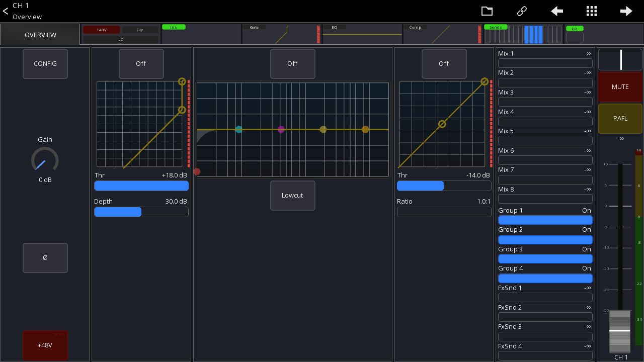Select the compressor curve threshold node
The width and height of the screenshot is (644, 362).
point(442,124)
